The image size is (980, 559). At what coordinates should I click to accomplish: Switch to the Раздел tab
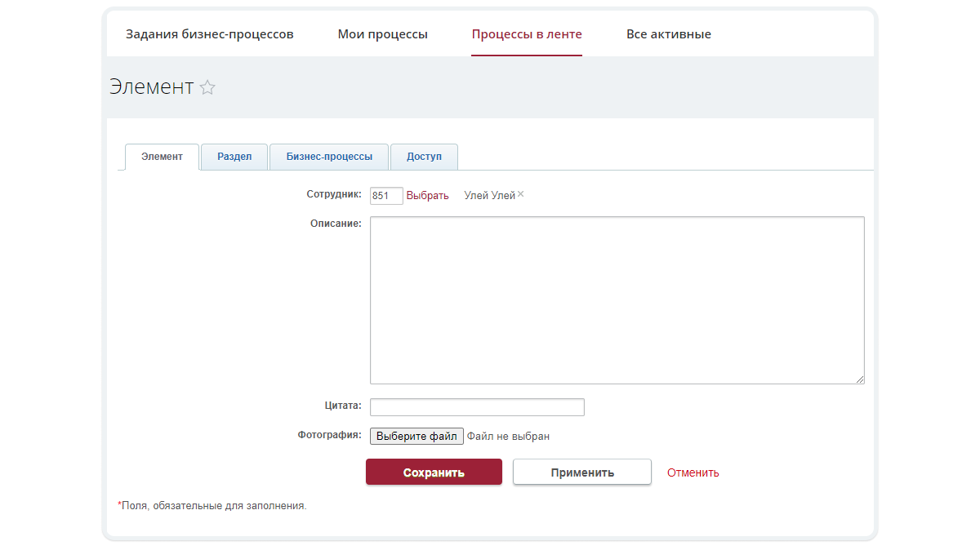coord(234,157)
